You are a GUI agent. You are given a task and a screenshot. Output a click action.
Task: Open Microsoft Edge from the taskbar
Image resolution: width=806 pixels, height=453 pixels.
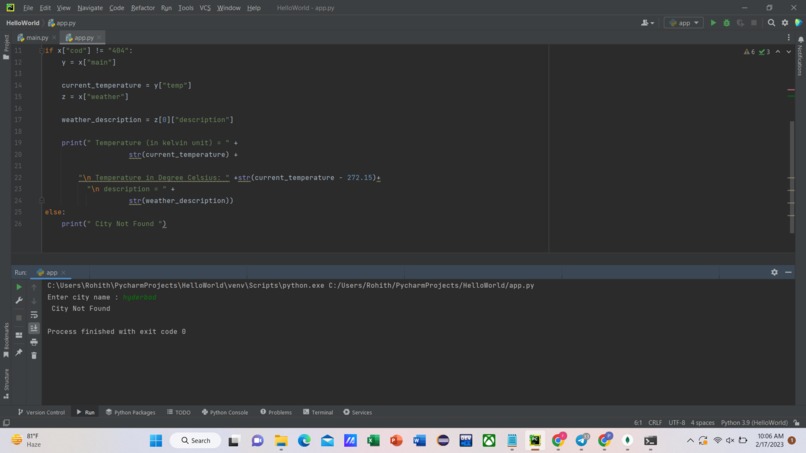pos(304,441)
